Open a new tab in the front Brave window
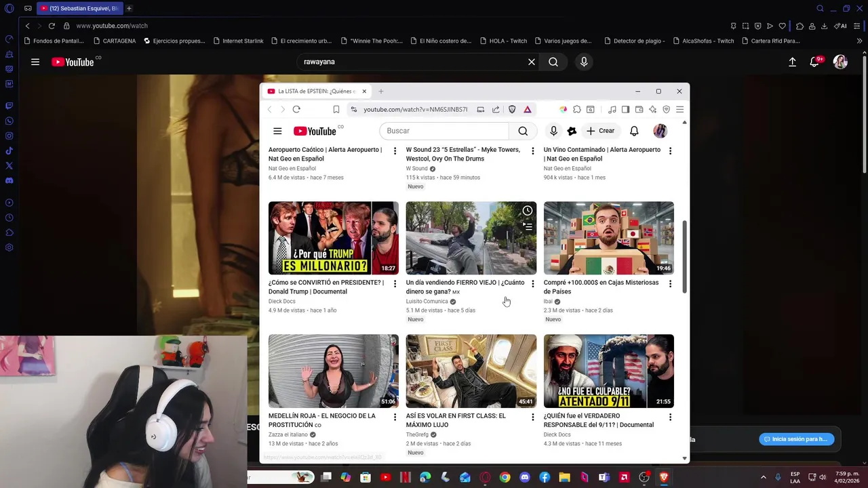868x488 pixels. tap(380, 91)
